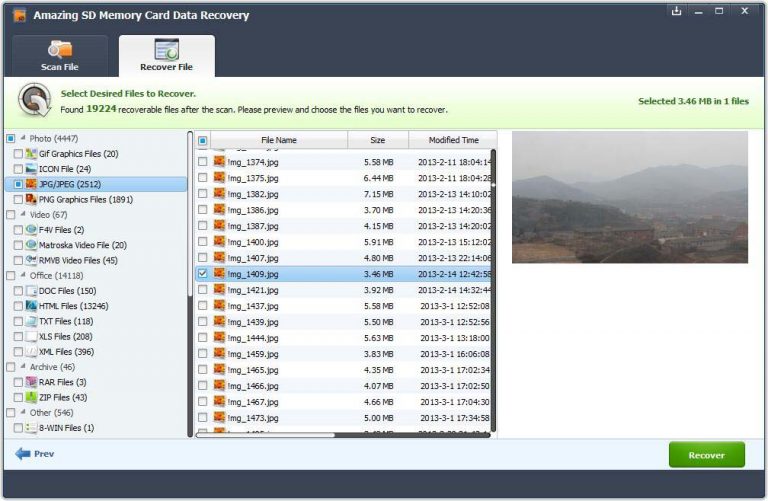Viewport: 768px width, 501px height.
Task: Collapse the Office category arrow
Action: [23, 275]
